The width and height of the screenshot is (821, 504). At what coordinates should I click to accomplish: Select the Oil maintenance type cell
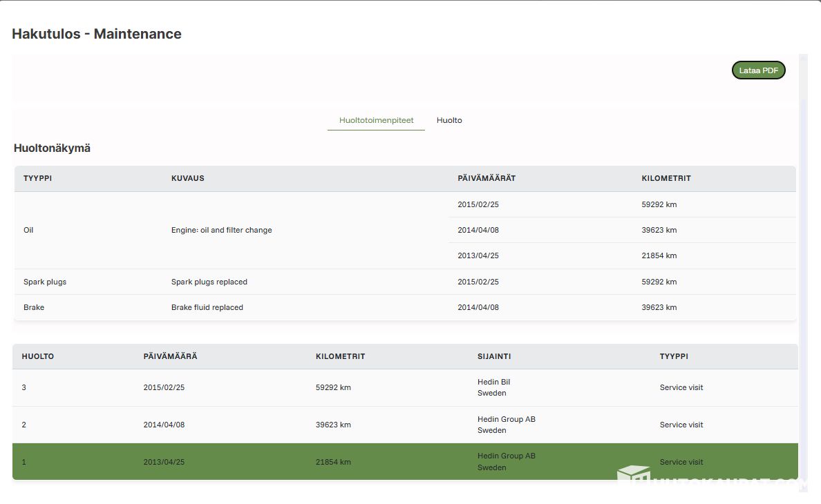pos(28,230)
